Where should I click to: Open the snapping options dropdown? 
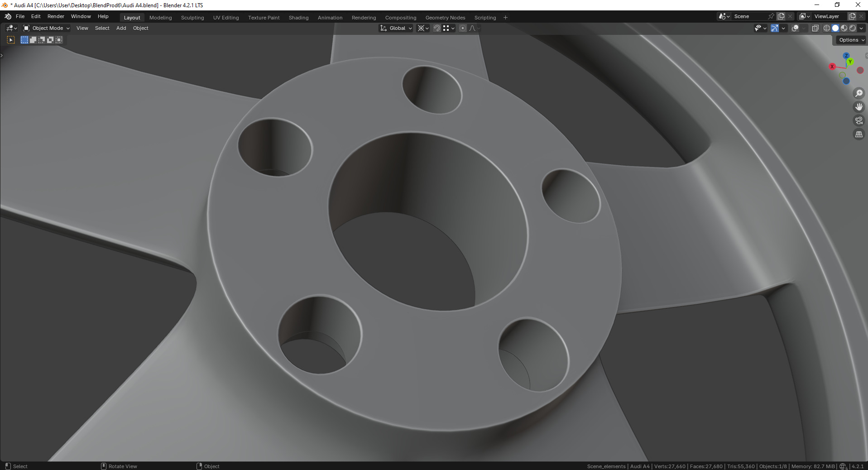tap(449, 28)
